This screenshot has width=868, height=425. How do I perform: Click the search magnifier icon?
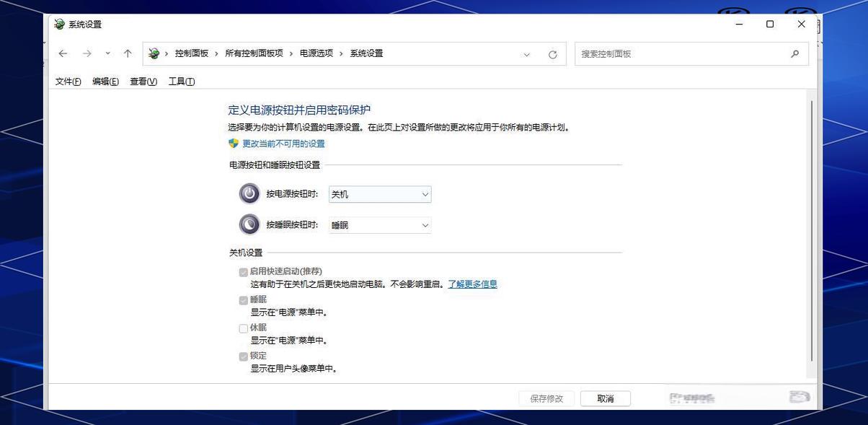pyautogui.click(x=794, y=53)
